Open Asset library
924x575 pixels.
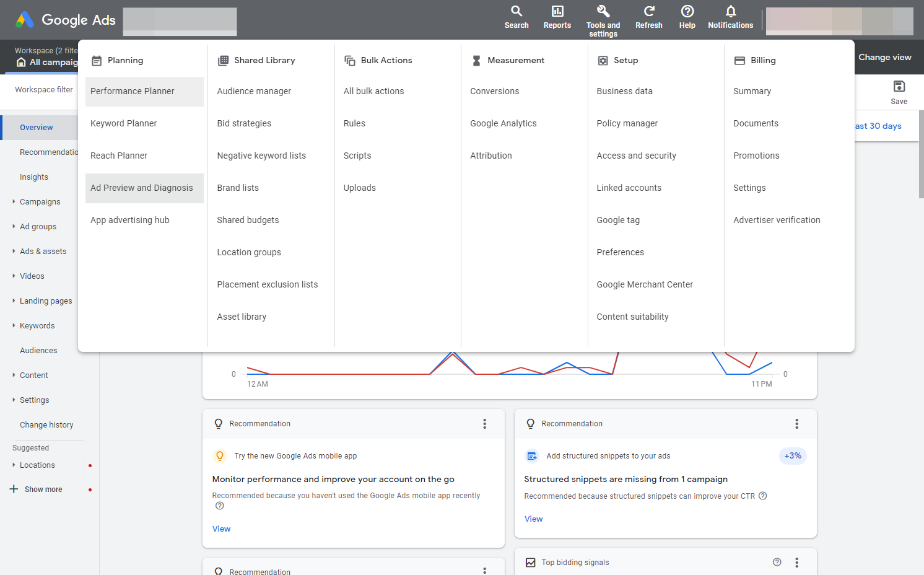click(242, 317)
